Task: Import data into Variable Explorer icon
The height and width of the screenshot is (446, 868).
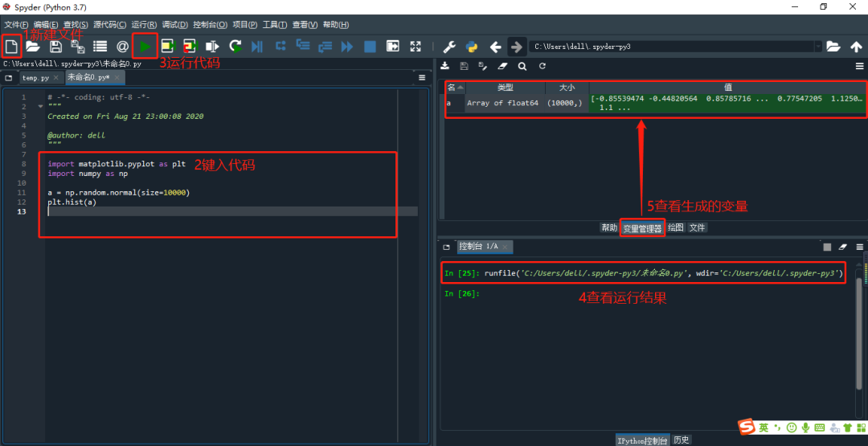Action: tap(444, 66)
